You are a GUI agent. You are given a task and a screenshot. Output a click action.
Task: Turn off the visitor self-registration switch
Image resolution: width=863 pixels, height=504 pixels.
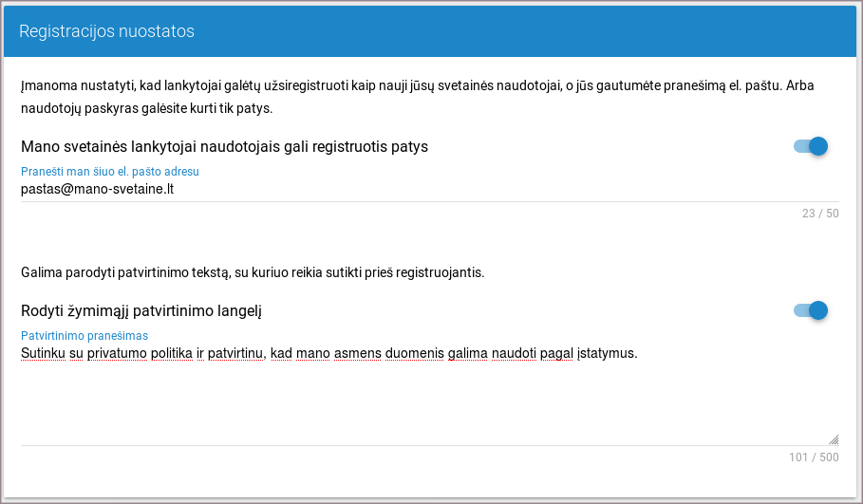[812, 146]
